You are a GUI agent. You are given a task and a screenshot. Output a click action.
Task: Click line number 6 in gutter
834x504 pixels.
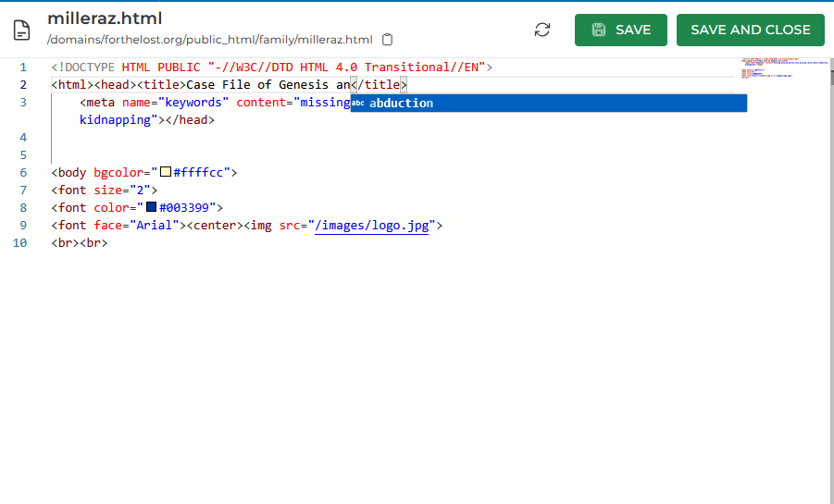22,172
